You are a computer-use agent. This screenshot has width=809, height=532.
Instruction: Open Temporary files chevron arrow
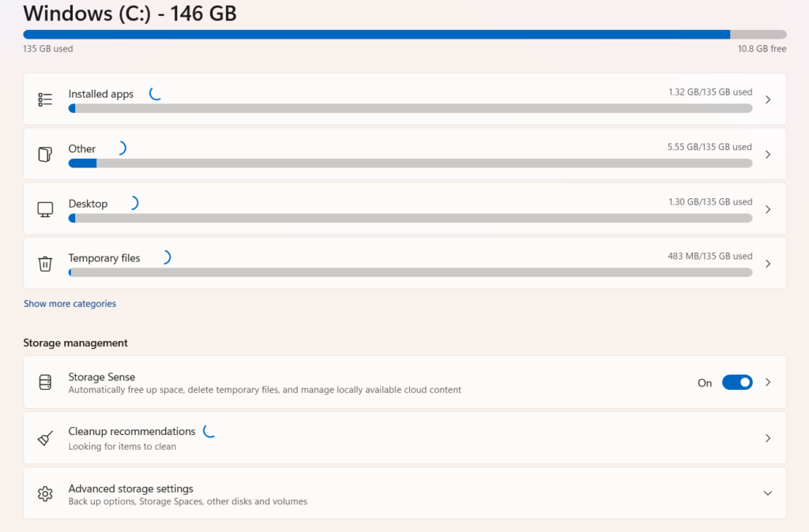coord(768,264)
